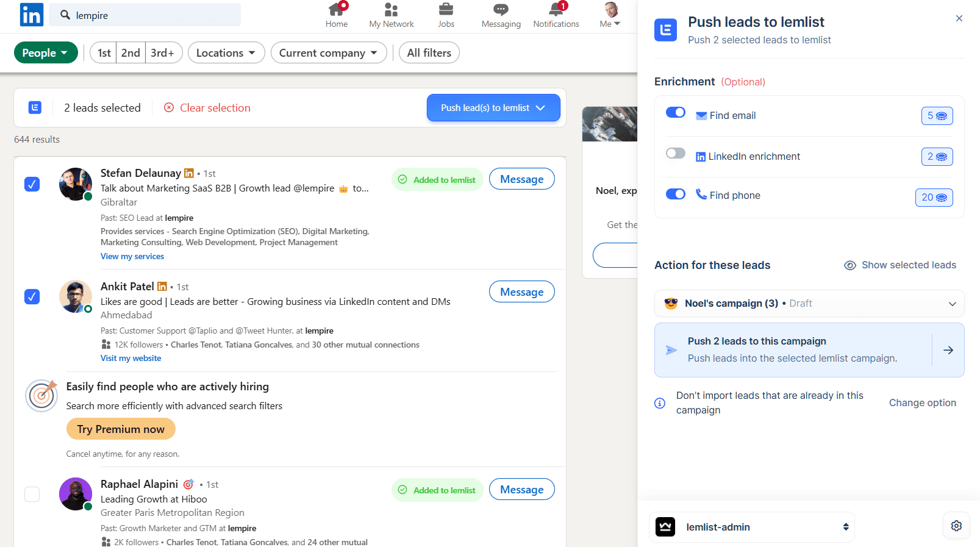Click the 5 credits badge
This screenshot has height=547, width=980.
click(x=937, y=116)
